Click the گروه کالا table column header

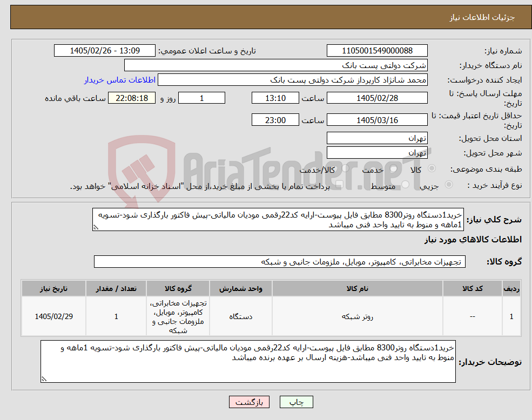click(178, 288)
